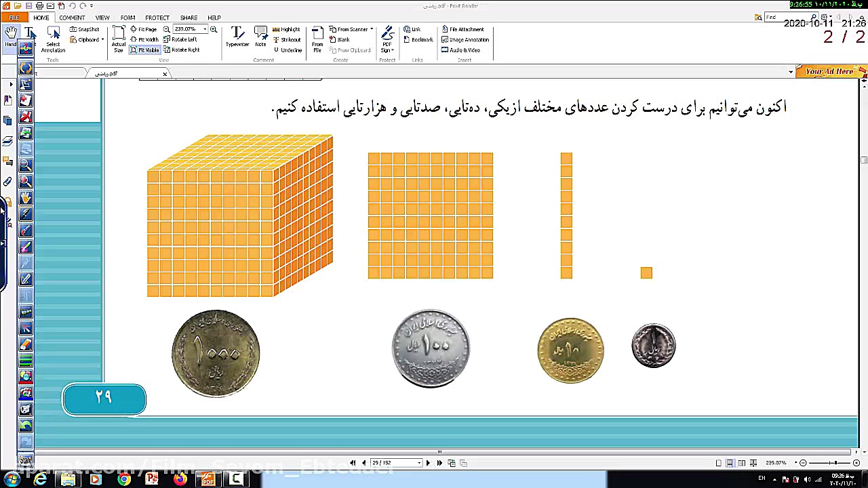Apply Strikeout to text
The height and width of the screenshot is (488, 868).
pos(288,39)
